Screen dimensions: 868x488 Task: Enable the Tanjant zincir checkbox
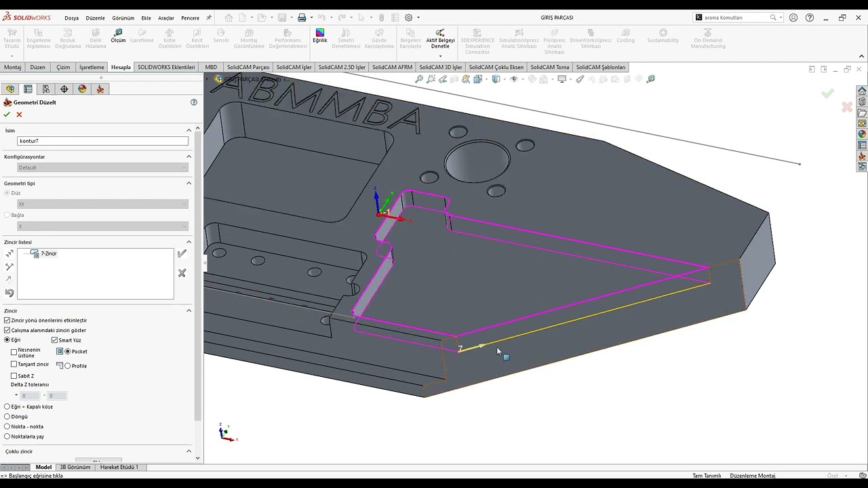(14, 365)
